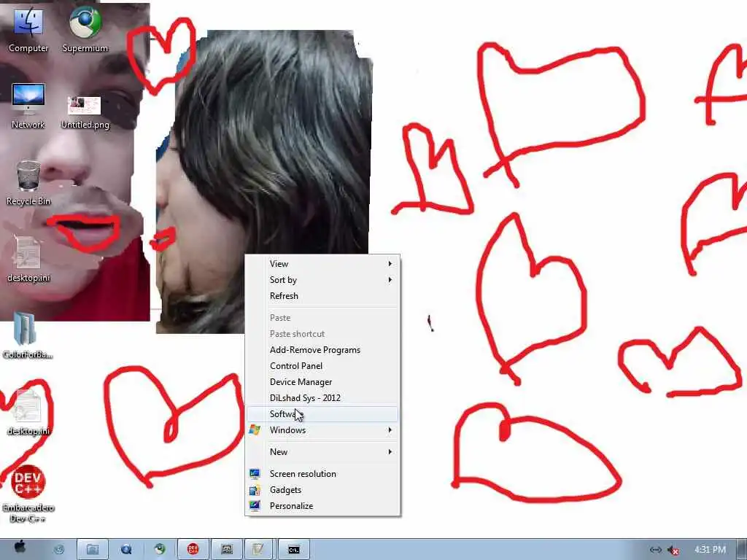Launch Device Manager from the context menu

322,382
